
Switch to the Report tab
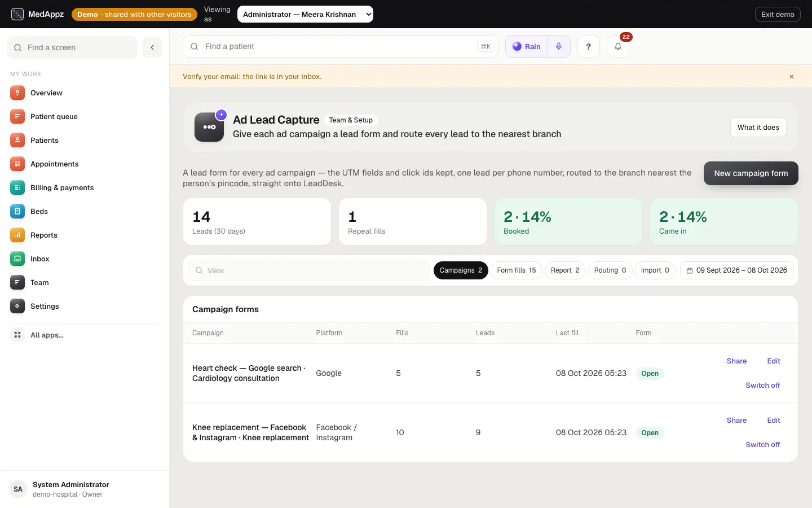[x=565, y=270]
